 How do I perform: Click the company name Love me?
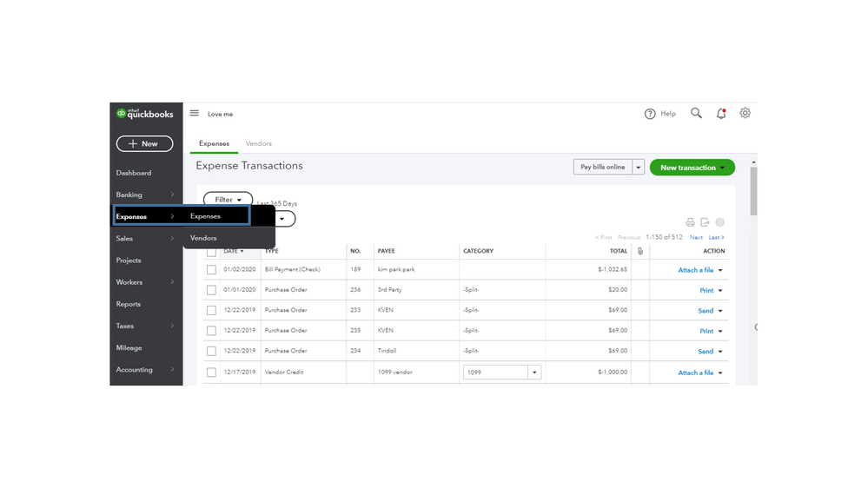[x=221, y=114]
